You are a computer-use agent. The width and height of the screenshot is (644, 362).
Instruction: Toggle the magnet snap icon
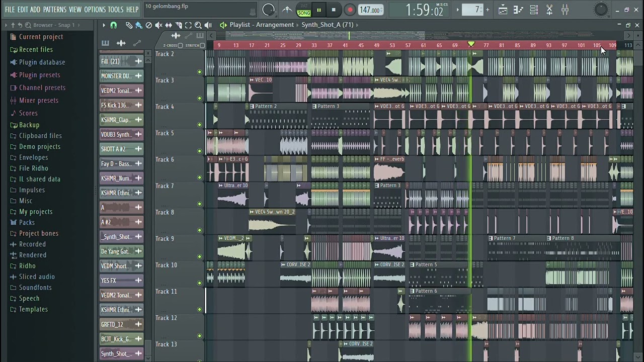pos(114,25)
